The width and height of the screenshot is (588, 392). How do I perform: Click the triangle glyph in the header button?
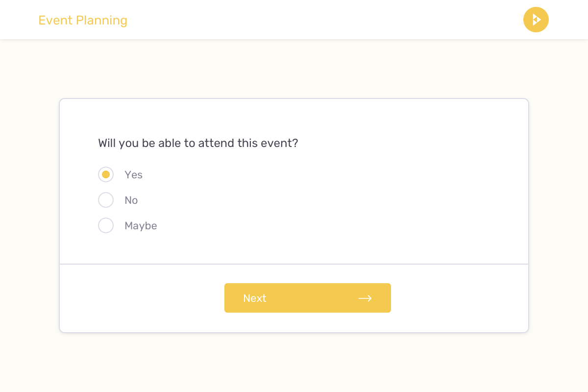tap(537, 20)
